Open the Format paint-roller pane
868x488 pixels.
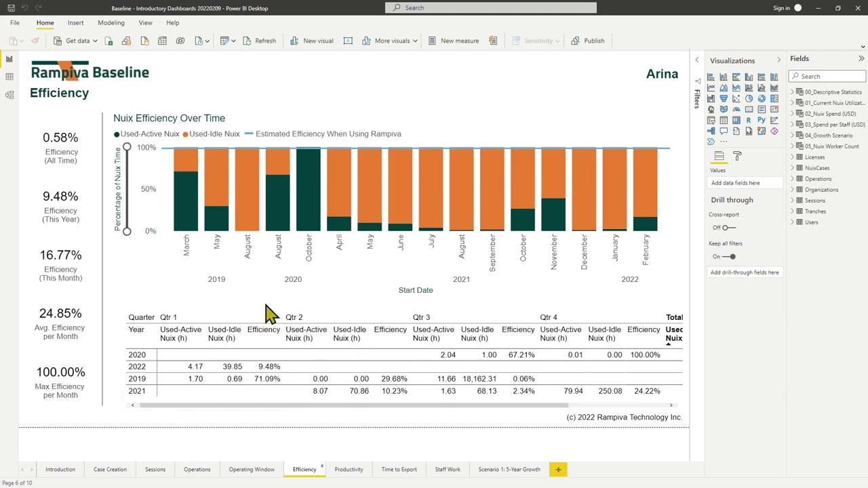738,156
